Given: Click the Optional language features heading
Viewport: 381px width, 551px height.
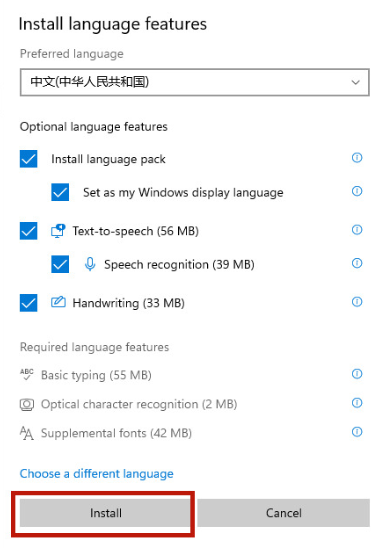Looking at the screenshot, I should click(x=93, y=127).
